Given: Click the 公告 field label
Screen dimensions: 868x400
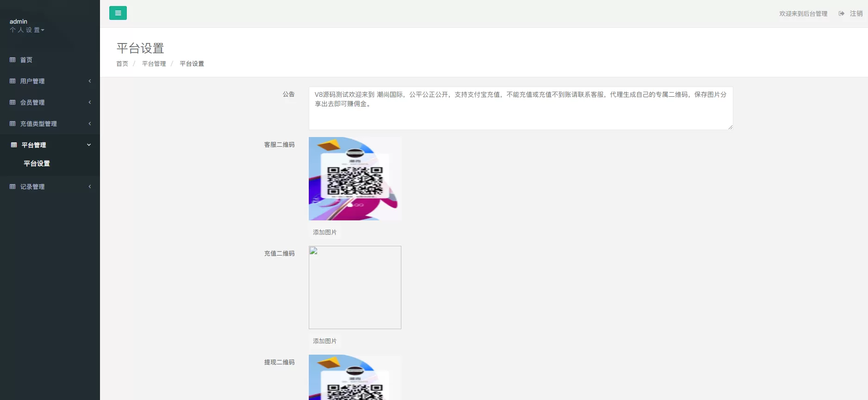Looking at the screenshot, I should tap(289, 94).
